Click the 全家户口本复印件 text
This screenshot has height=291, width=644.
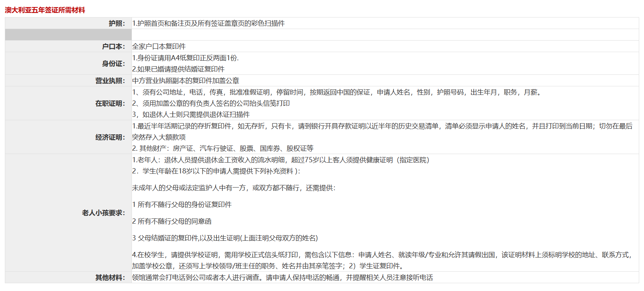(159, 47)
